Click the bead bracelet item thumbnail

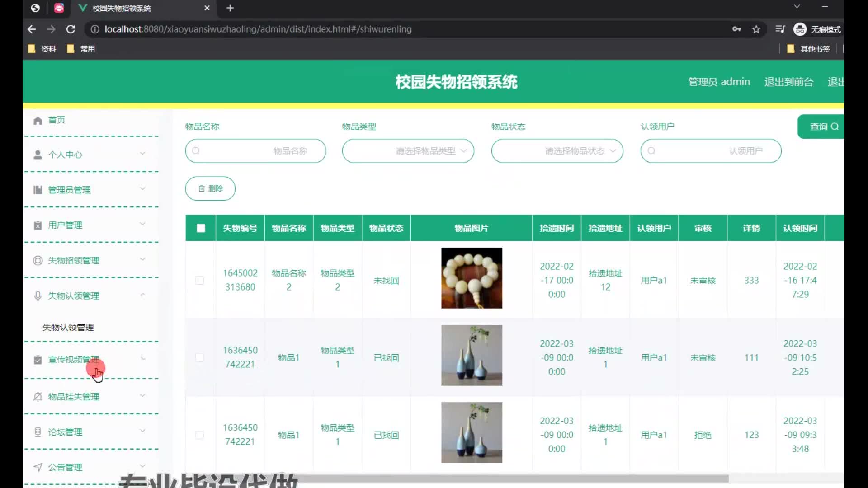click(472, 278)
